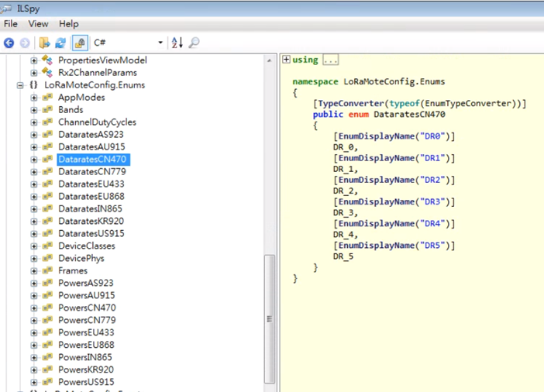544x392 pixels.
Task: Expand the ChannelDutyCycles enum
Action: click(34, 122)
